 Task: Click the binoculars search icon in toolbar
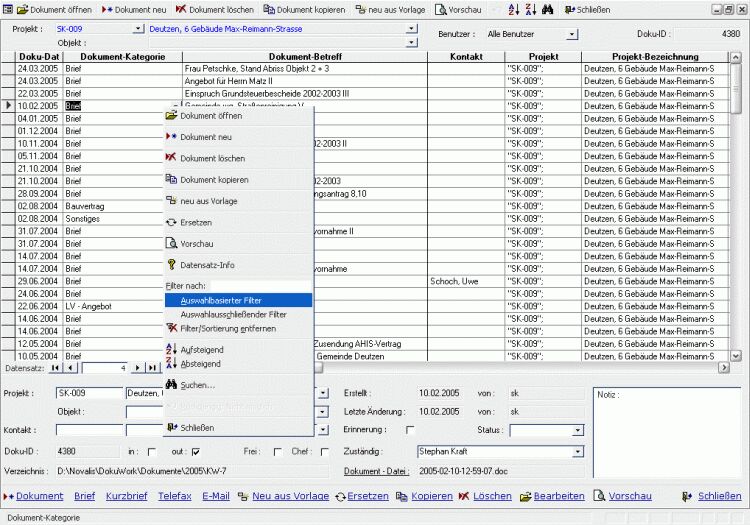pyautogui.click(x=548, y=9)
